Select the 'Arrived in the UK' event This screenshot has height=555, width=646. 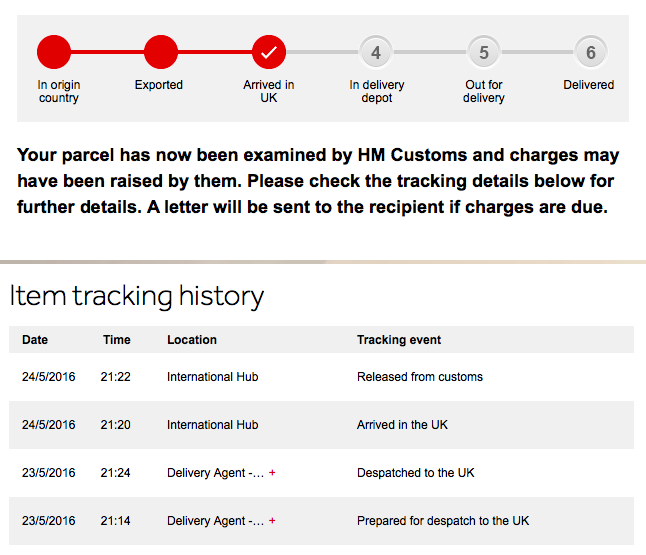pos(402,425)
